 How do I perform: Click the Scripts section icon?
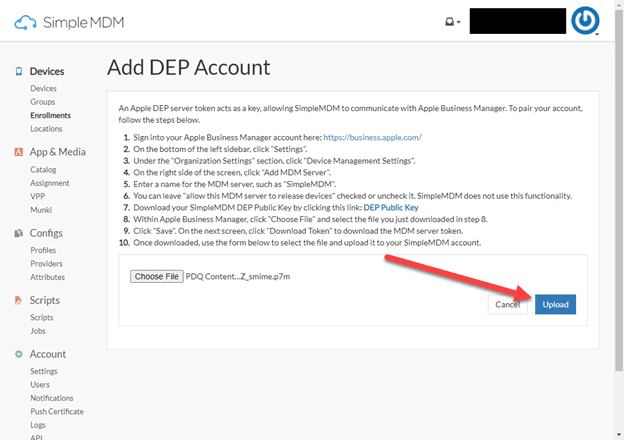(18, 300)
